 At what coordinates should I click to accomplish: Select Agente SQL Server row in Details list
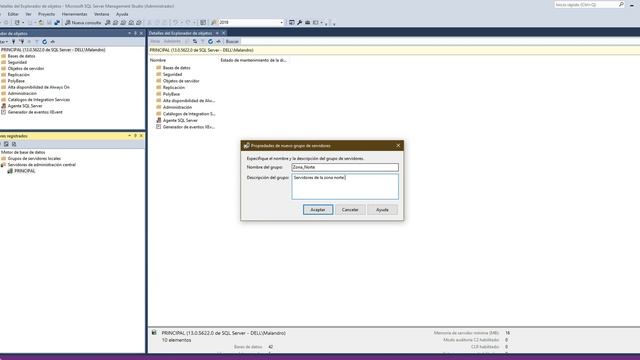180,120
